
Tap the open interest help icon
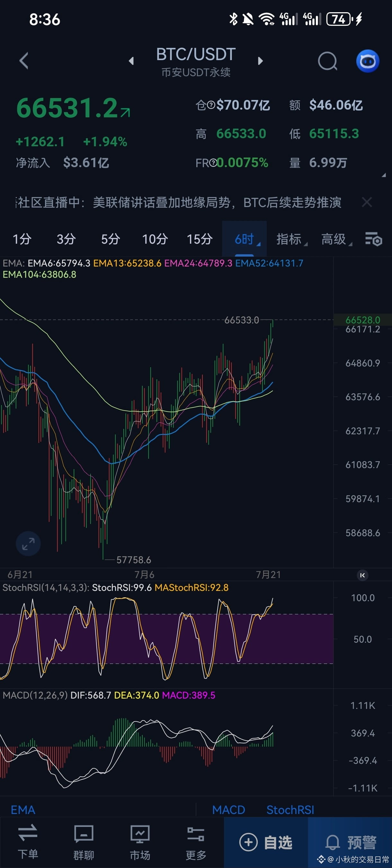tap(211, 105)
